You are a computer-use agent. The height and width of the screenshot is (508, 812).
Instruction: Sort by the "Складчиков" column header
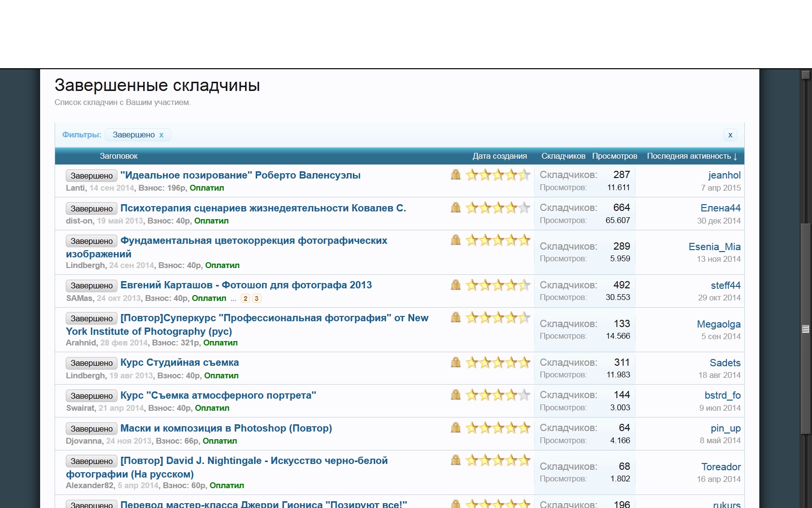click(x=563, y=156)
